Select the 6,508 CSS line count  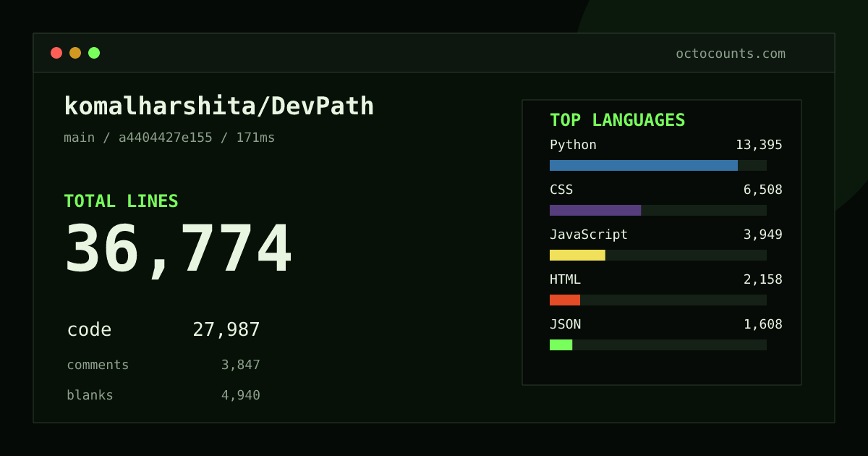pyautogui.click(x=763, y=190)
